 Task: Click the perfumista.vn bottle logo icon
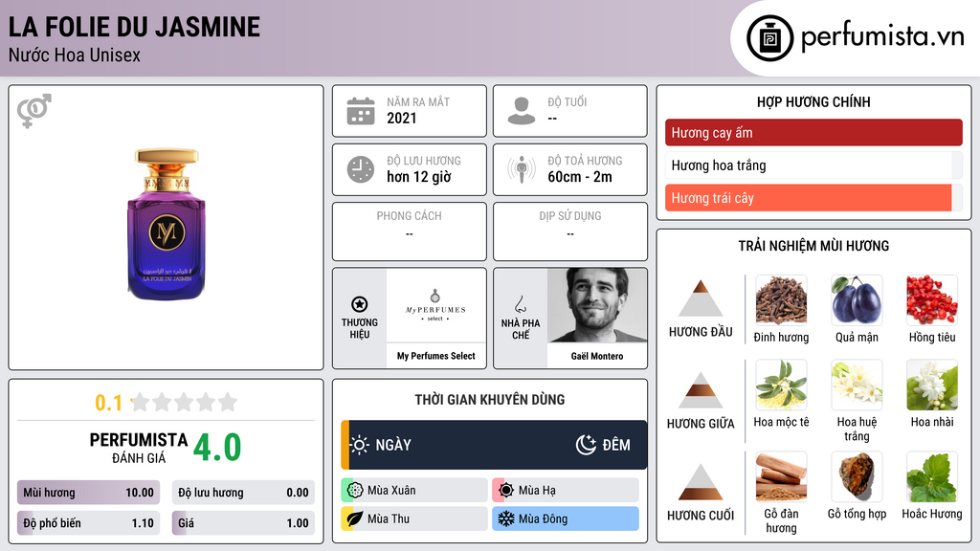[769, 38]
